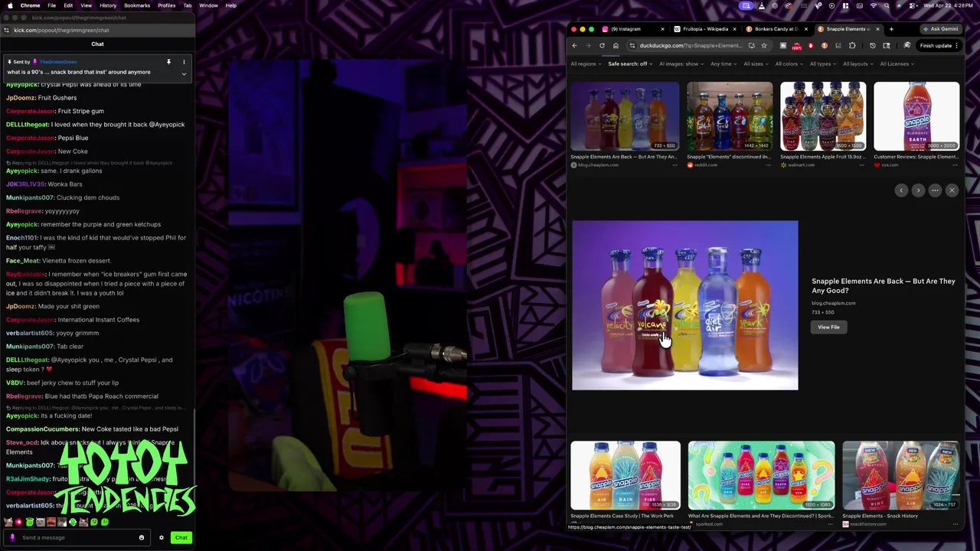Open Extensions puzzle icon in toolbar
980x551 pixels.
(852, 46)
